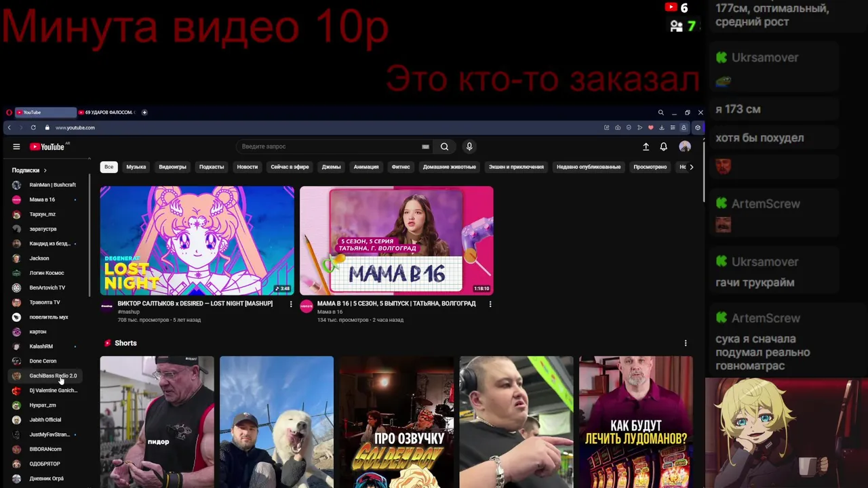Open Тархун_mz subscription
Viewport: 868px width, 488px height.
[45, 214]
